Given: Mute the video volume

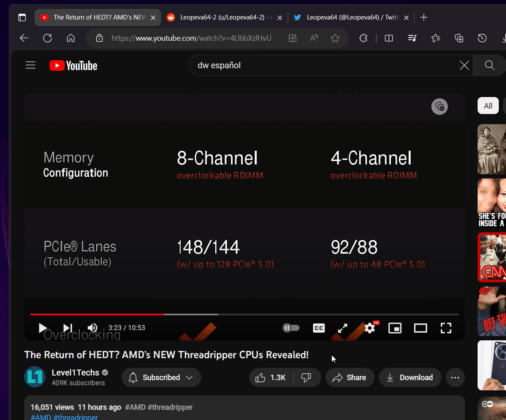Looking at the screenshot, I should pos(92,328).
